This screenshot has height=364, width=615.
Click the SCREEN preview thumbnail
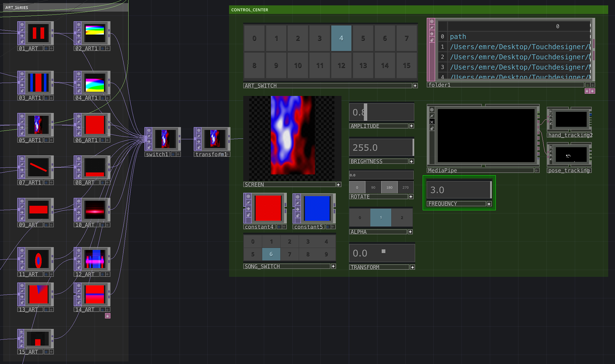point(292,138)
